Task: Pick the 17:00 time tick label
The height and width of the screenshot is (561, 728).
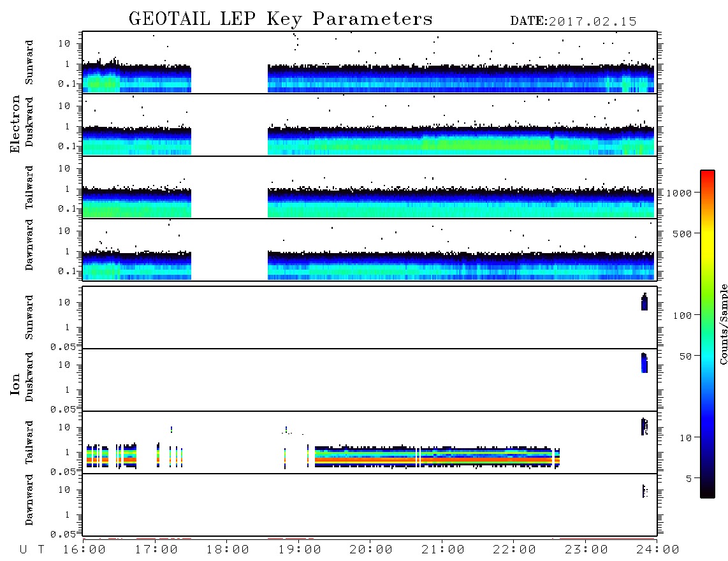Action: pyautogui.click(x=156, y=550)
